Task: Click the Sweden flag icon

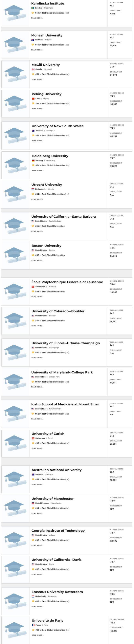Action: pos(33,8)
